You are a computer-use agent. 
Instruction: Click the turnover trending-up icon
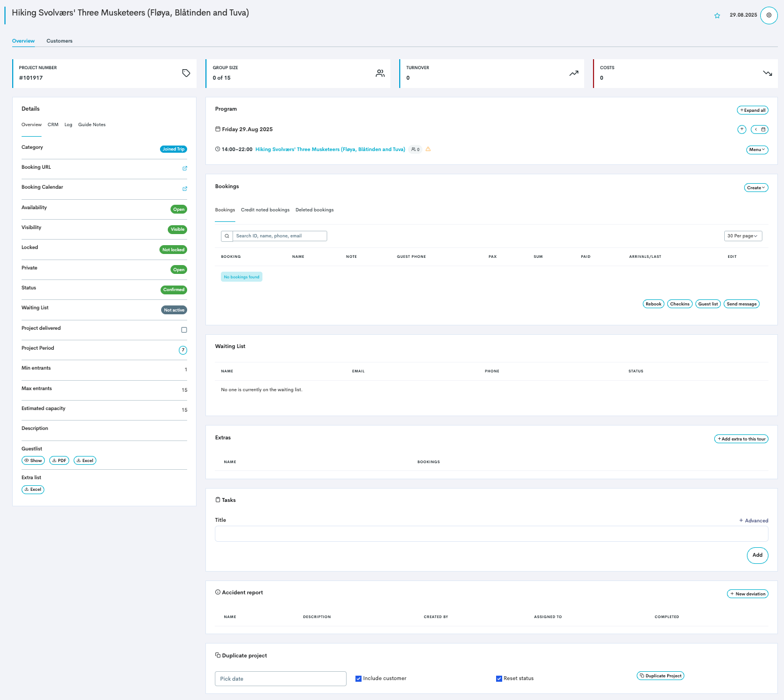coord(574,73)
